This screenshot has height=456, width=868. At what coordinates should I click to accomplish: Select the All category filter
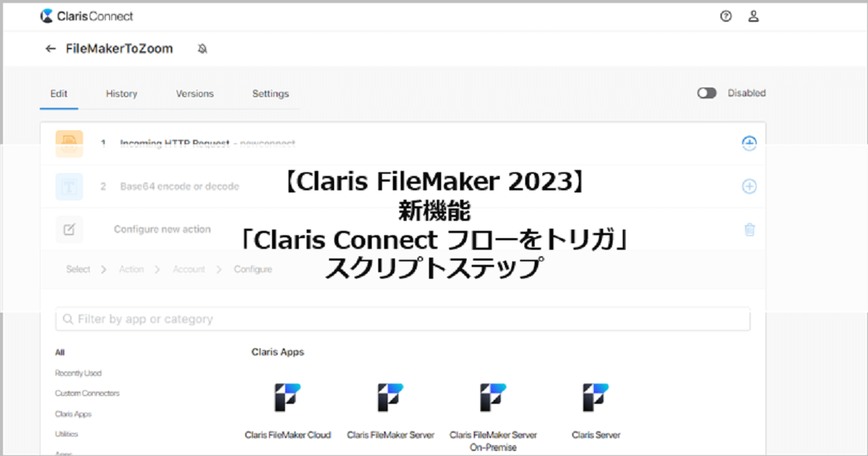click(60, 353)
